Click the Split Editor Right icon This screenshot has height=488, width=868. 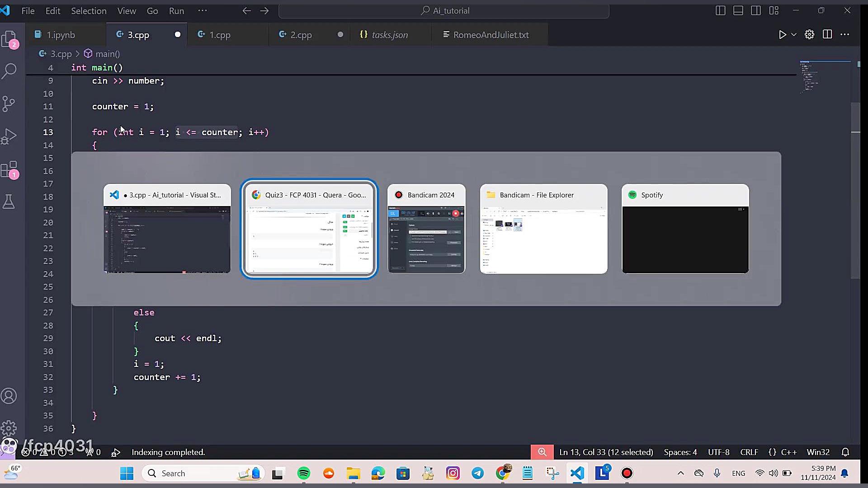(x=827, y=35)
